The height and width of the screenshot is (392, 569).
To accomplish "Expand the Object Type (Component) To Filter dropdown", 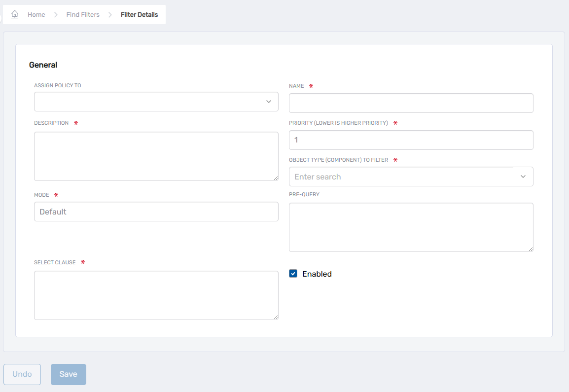I will (x=523, y=176).
